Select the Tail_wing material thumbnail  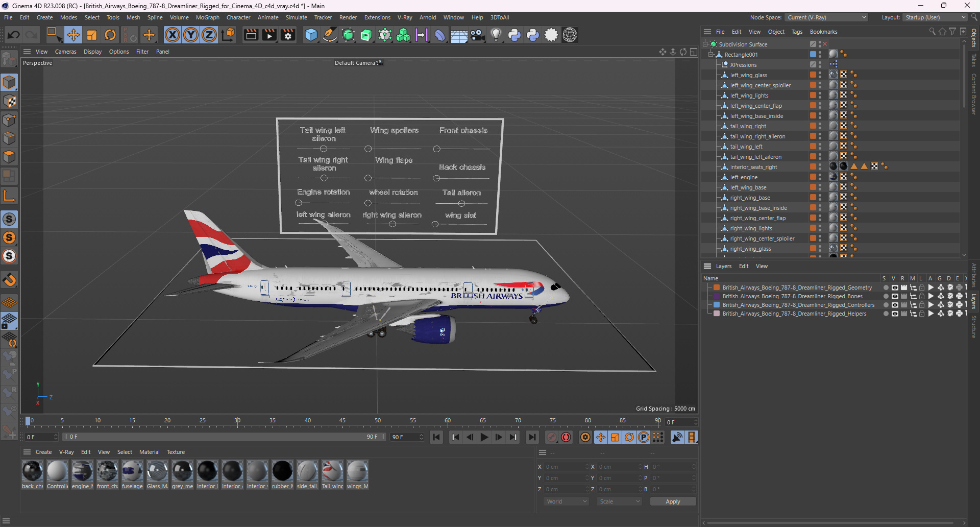[332, 471]
